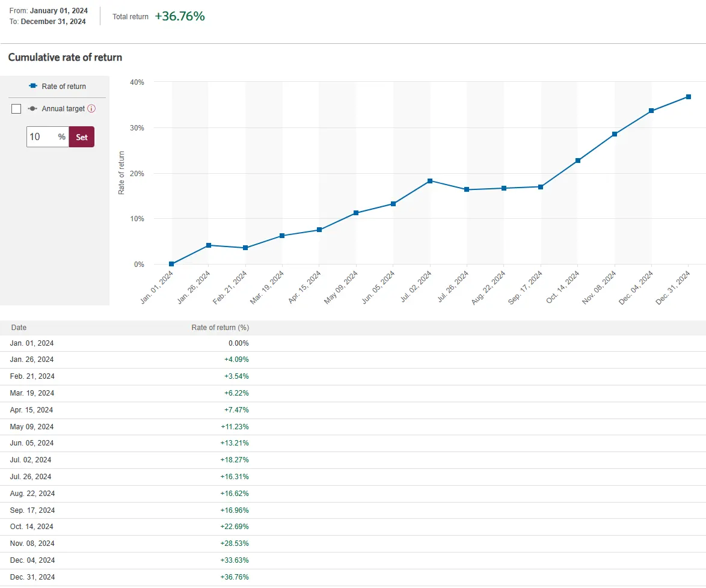
Task: Click the +16.62% table value
Action: (x=235, y=494)
